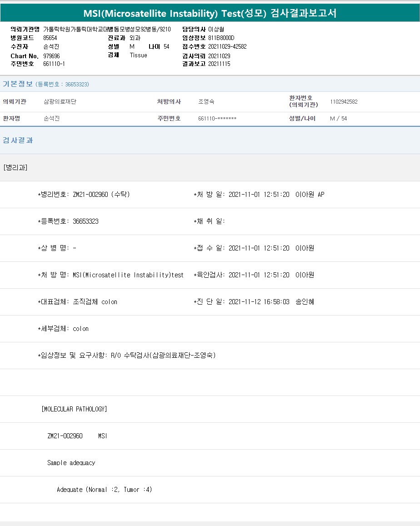Viewport: 420px width, 526px height.
Task: Select the 검체 value Tissue
Action: click(x=138, y=55)
